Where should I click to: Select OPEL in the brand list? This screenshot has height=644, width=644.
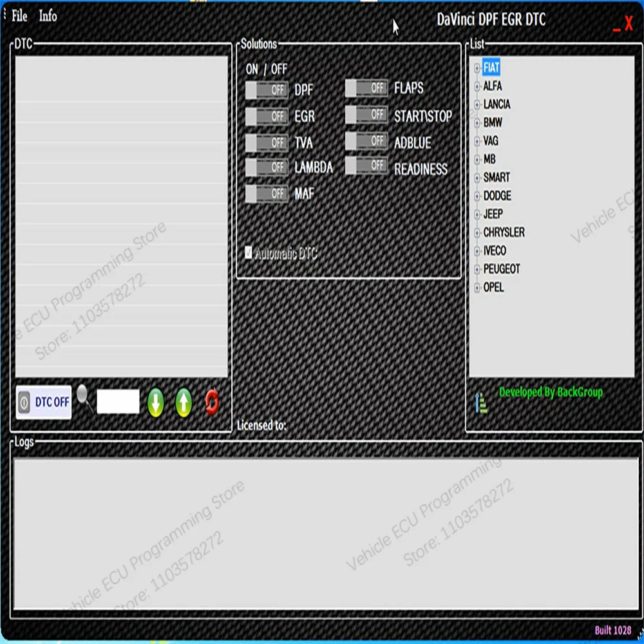(493, 287)
